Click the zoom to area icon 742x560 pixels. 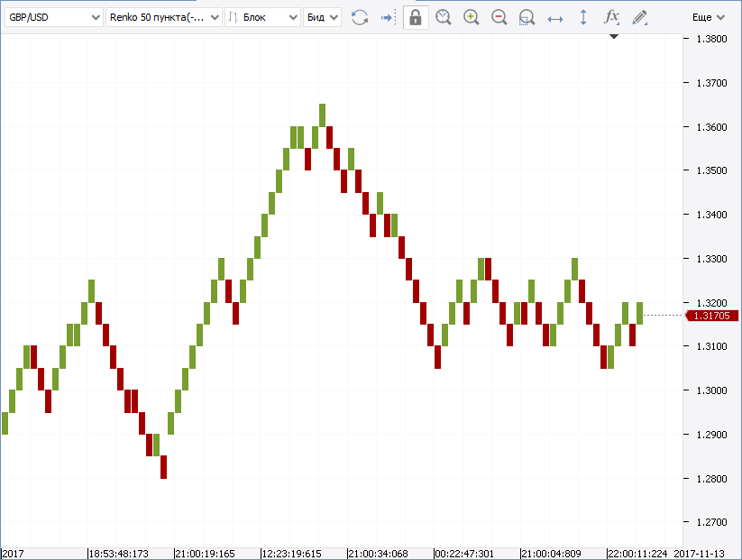527,17
